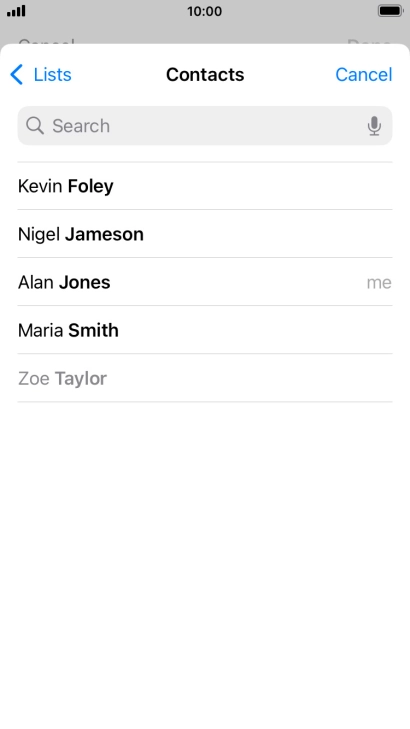This screenshot has height=729, width=410.
Task: Tap the dimmed Done button behind the sheet
Action: click(x=369, y=41)
